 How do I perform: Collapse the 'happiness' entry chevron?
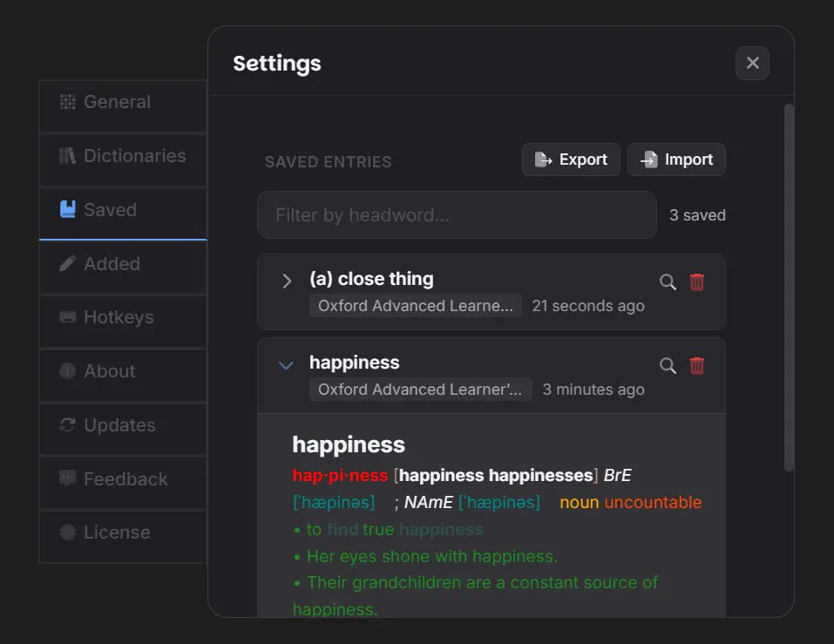[x=286, y=365]
